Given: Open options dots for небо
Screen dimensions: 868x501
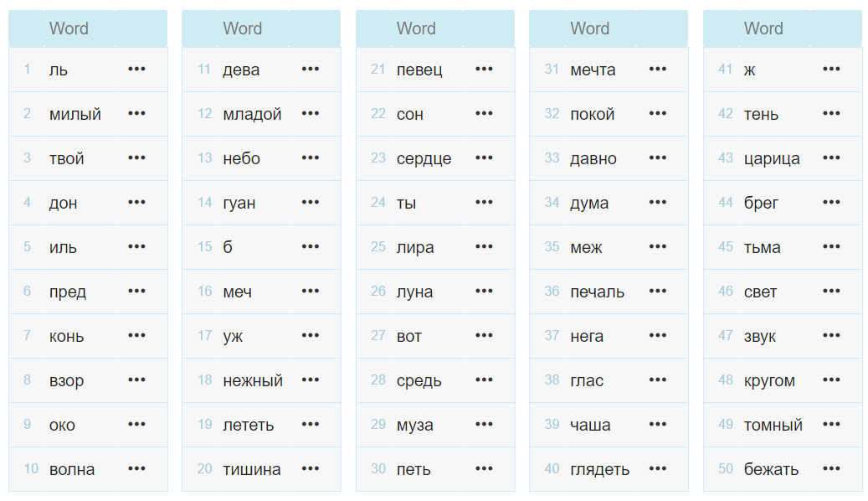Looking at the screenshot, I should coord(311,158).
